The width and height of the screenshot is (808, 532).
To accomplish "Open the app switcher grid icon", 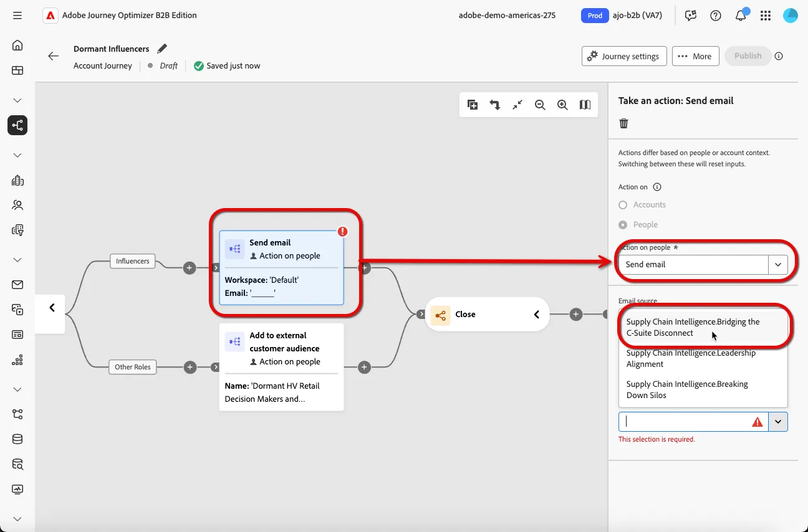I will (766, 16).
